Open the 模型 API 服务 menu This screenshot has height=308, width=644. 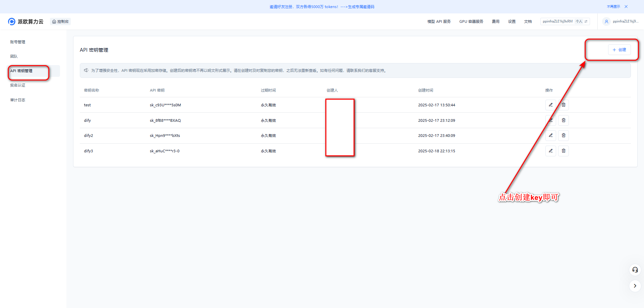(x=439, y=21)
